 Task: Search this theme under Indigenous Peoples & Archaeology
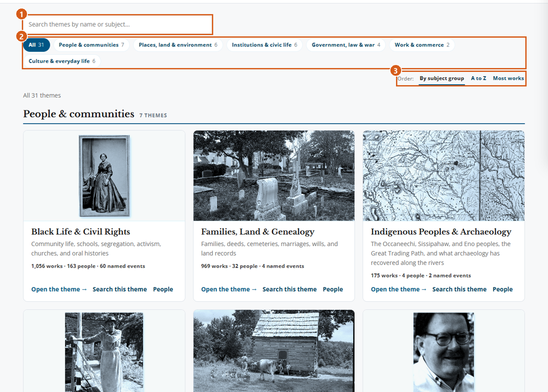coord(459,289)
